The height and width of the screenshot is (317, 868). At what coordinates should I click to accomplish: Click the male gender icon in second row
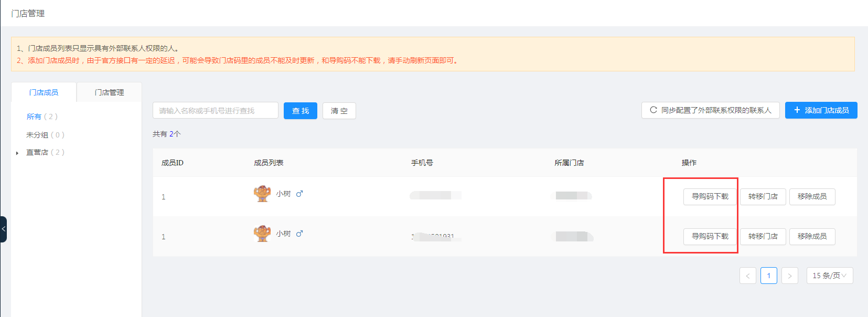299,234
